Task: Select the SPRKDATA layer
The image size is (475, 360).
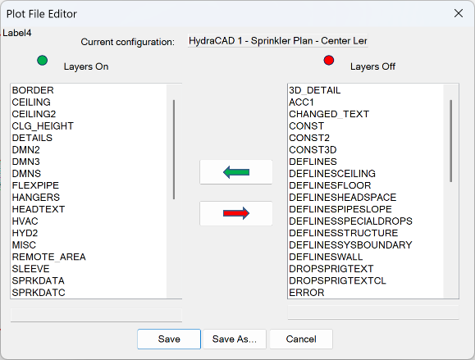Action: 89,281
